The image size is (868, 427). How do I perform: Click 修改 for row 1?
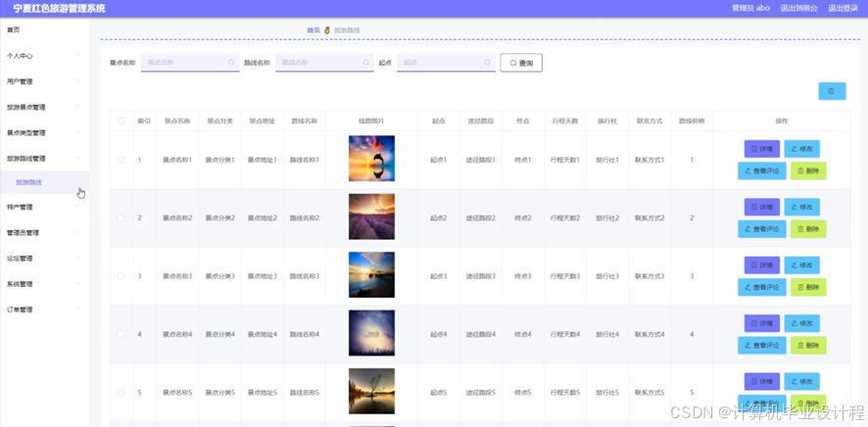801,149
